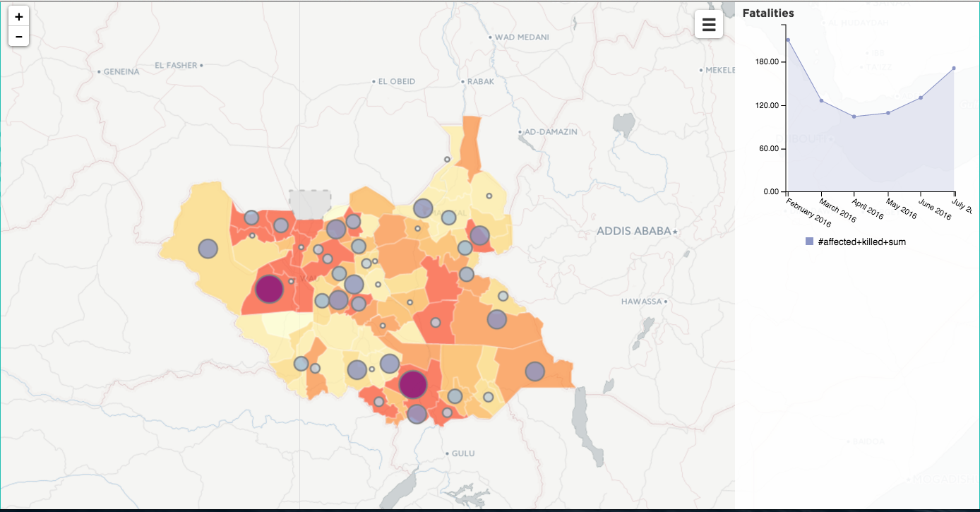Click the #affected+killed+sum legend color square

pyautogui.click(x=810, y=242)
